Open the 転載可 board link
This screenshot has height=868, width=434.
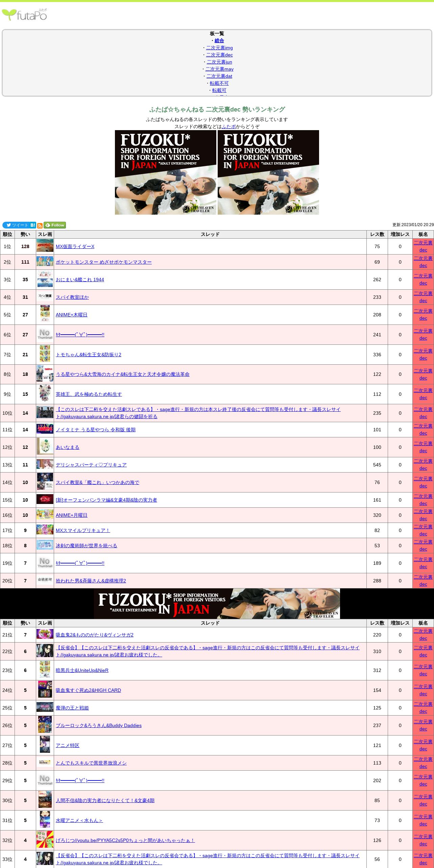[x=219, y=90]
